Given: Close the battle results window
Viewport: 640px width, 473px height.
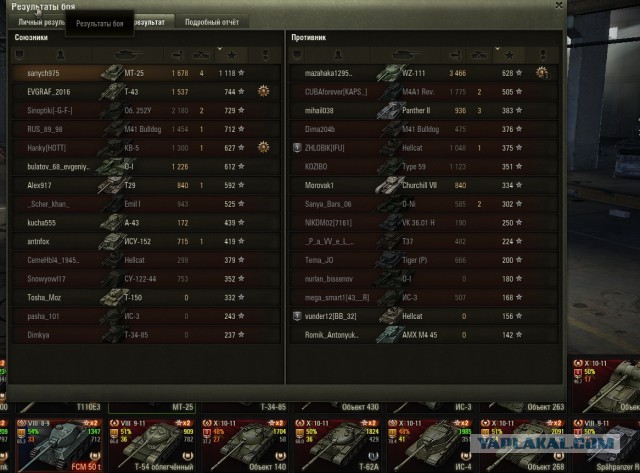Looking at the screenshot, I should coord(558,5).
